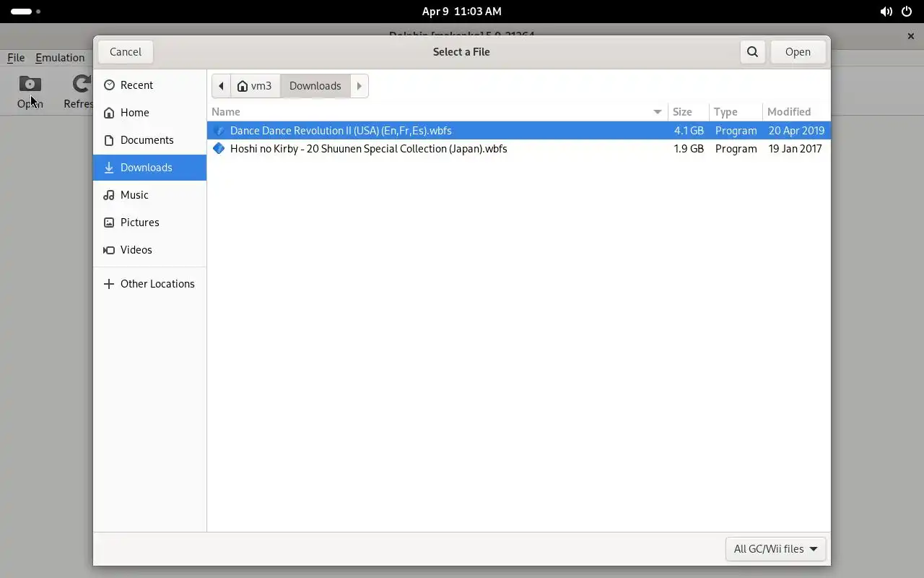Viewport: 924px width, 578px height.
Task: Open the Emulation menu in Dolphin window
Action: tap(60, 58)
